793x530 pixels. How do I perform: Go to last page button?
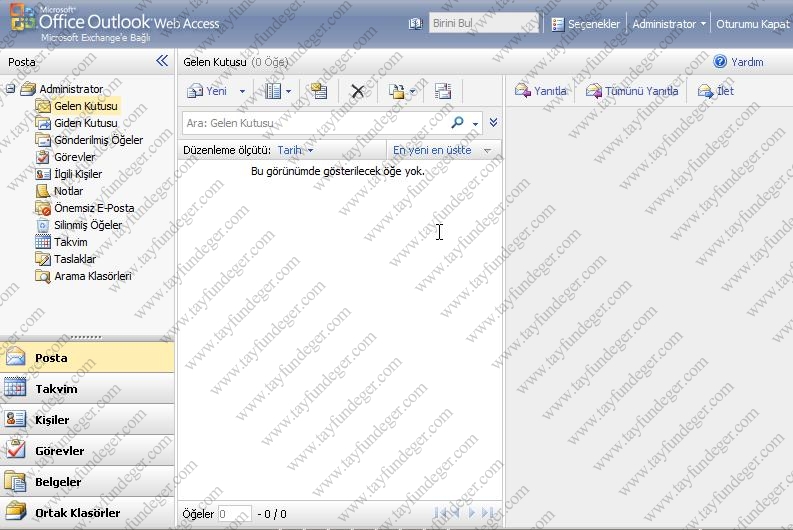[x=487, y=513]
